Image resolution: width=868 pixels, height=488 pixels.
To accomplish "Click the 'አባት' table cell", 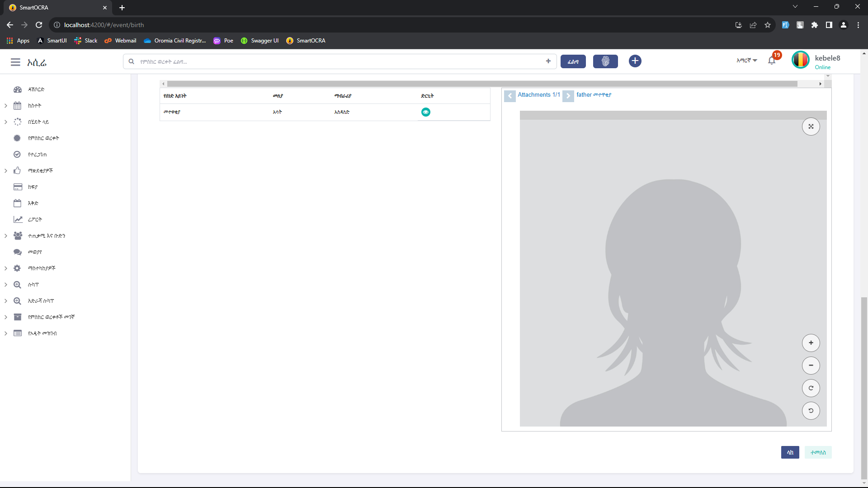I will coord(277,112).
